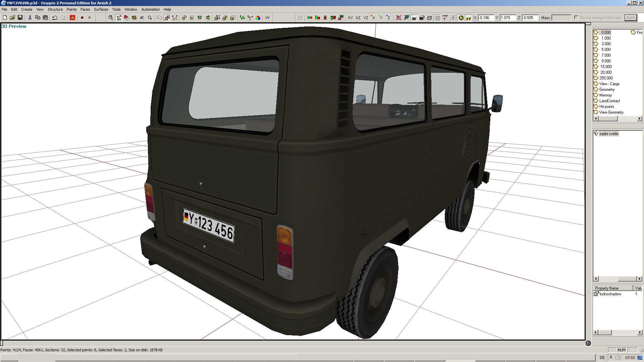This screenshot has height=362, width=644.
Task: Click the magnifier zoom tool icon
Action: [150, 18]
